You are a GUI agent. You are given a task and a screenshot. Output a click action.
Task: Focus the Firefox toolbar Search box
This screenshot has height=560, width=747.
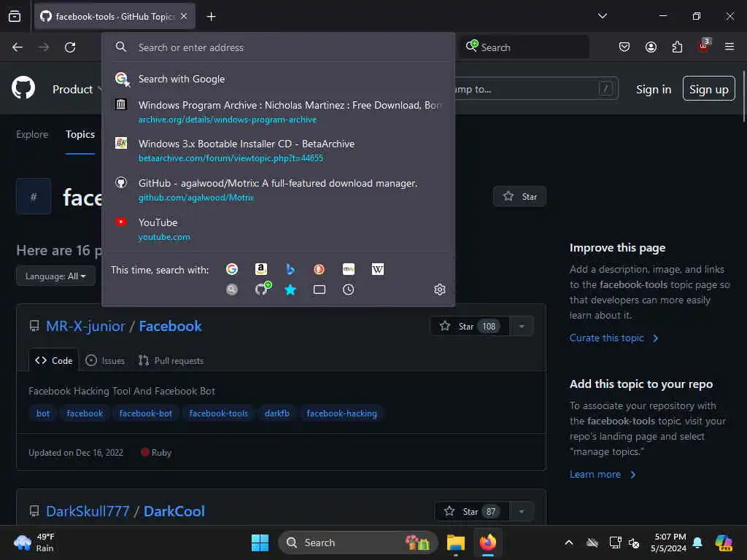pos(525,47)
